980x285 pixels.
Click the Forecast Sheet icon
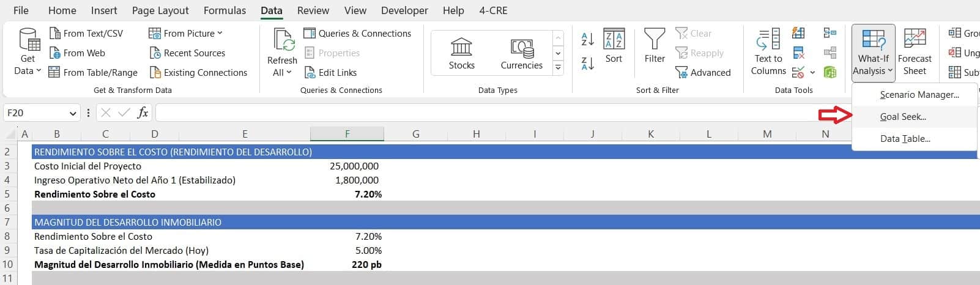tap(915, 52)
